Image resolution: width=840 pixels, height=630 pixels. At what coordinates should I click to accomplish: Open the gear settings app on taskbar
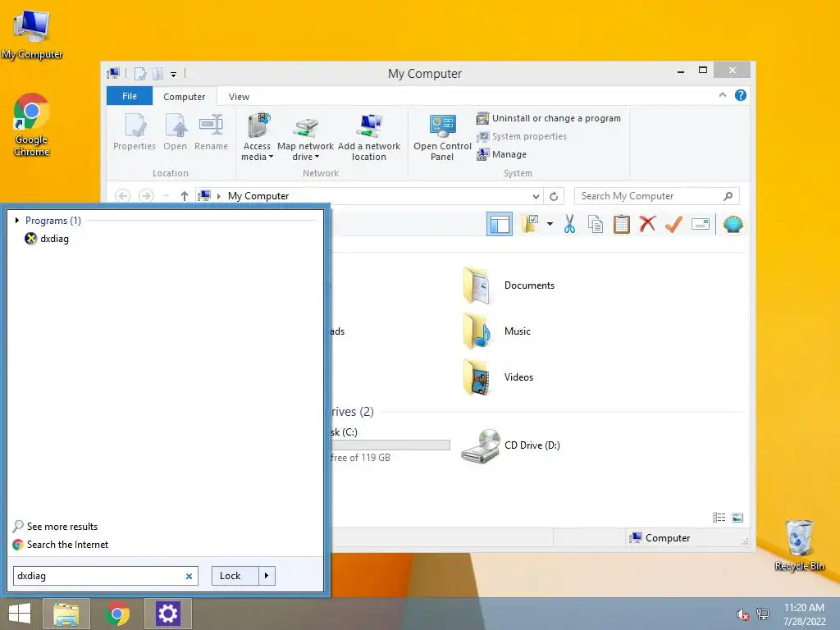pos(167,614)
